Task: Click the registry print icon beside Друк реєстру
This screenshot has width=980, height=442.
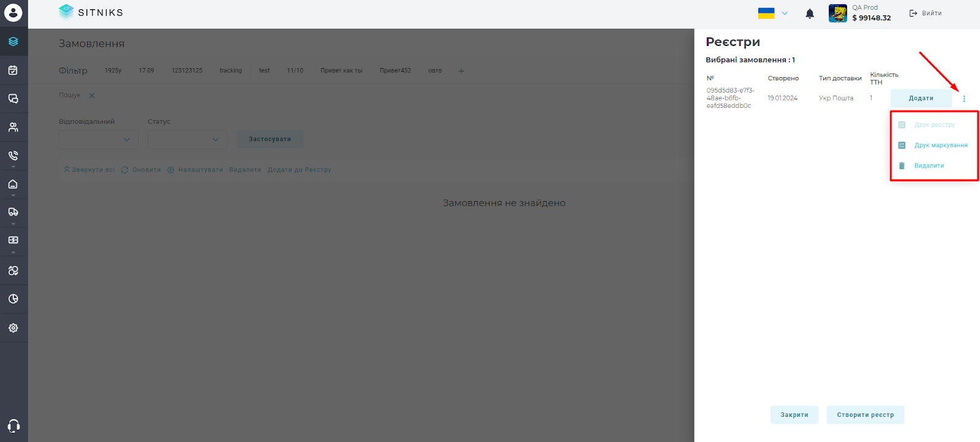Action: click(x=902, y=124)
